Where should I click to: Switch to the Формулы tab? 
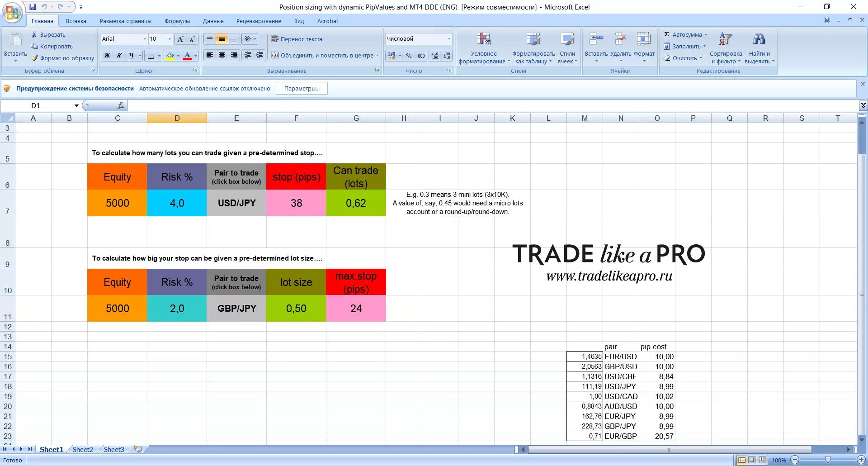(177, 21)
